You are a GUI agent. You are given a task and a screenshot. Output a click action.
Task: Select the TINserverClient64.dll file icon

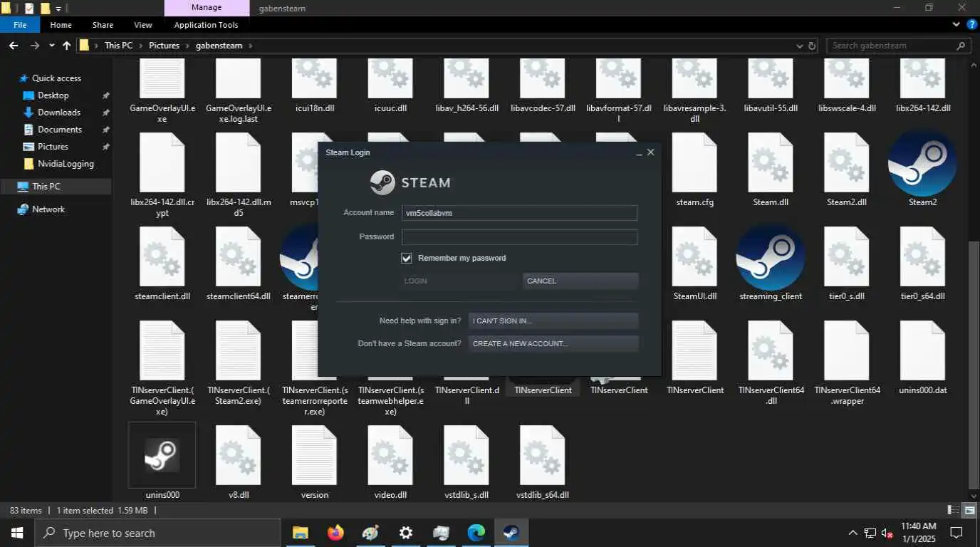770,351
